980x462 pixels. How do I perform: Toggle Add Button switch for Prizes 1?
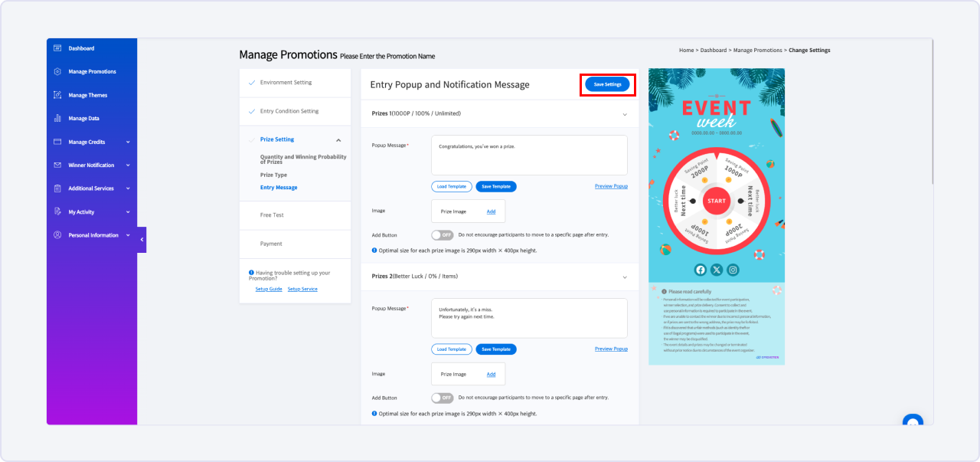[442, 235]
